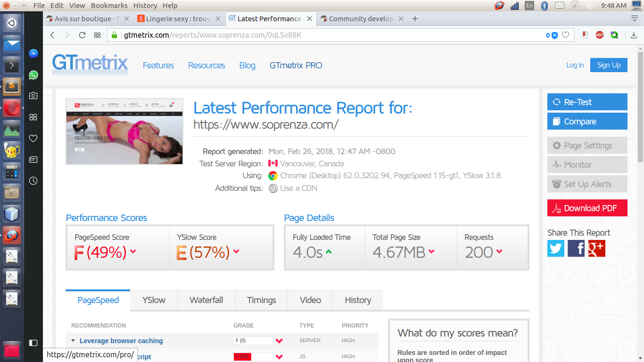The width and height of the screenshot is (644, 362).
Task: Open the Bluetooth indicator menu
Action: pos(544,6)
